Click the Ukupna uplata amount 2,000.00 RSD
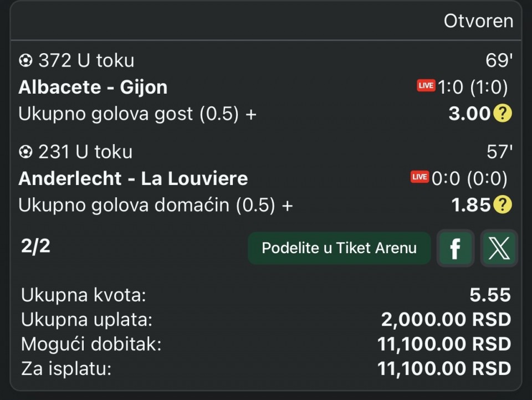Viewport: 532px width, 400px height. (446, 320)
